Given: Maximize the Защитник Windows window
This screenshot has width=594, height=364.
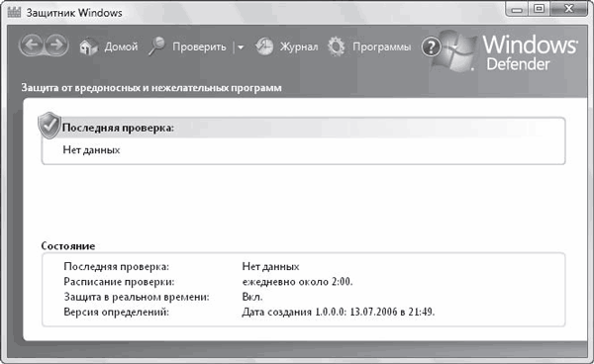Looking at the screenshot, I should coord(539,9).
